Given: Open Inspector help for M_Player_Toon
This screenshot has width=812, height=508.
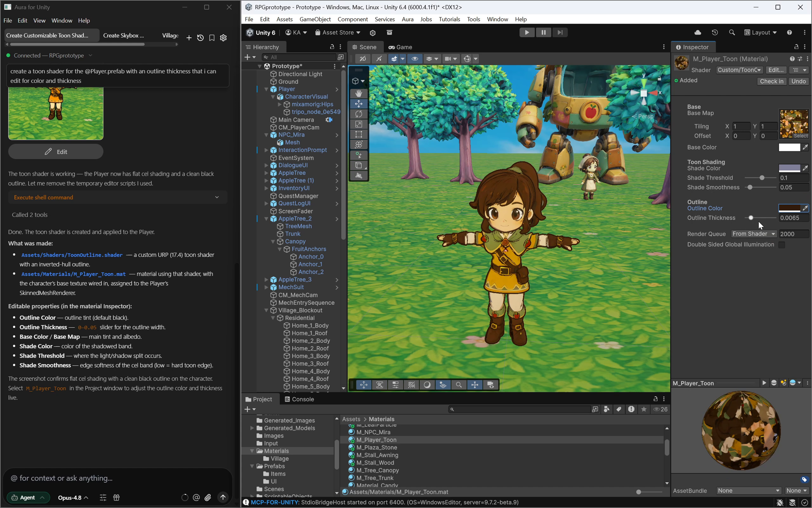Looking at the screenshot, I should [792, 59].
